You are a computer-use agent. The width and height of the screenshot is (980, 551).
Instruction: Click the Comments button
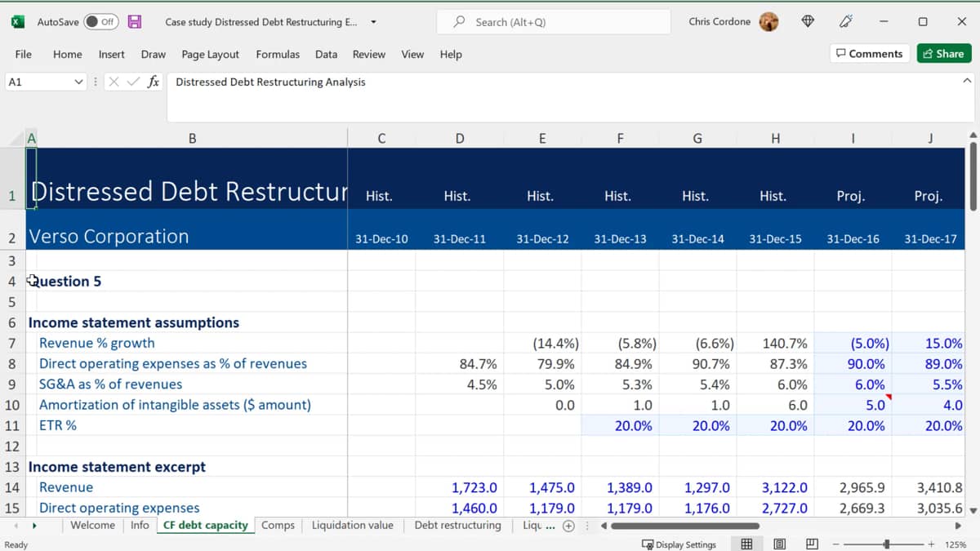click(x=870, y=54)
